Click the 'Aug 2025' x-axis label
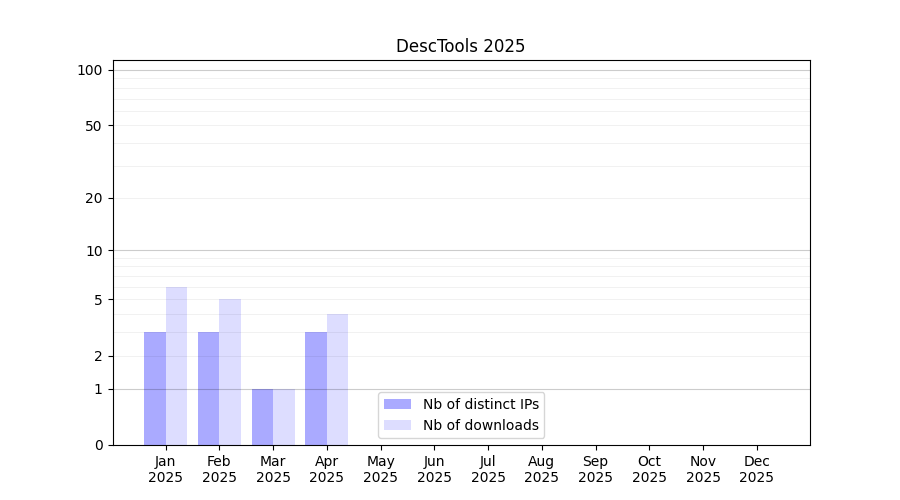 coord(541,469)
